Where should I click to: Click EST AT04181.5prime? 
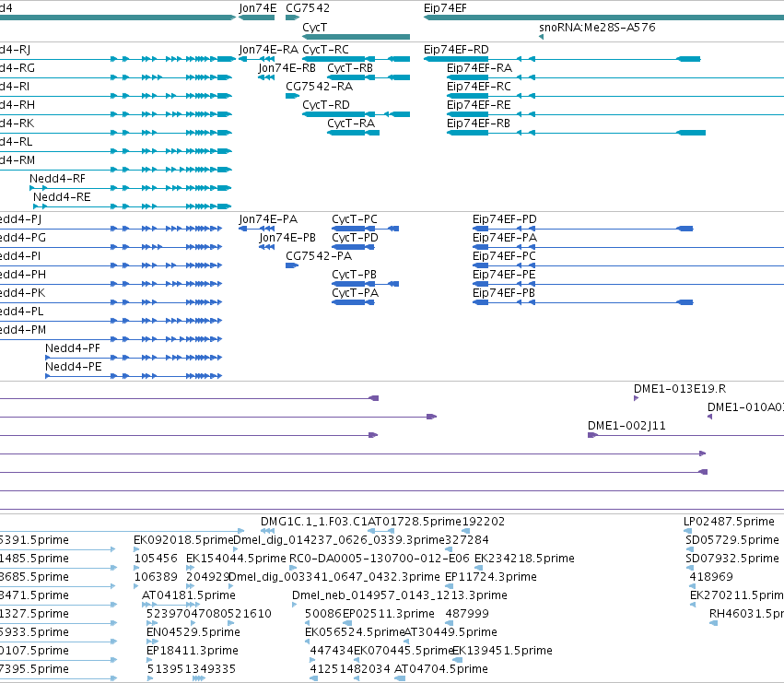(x=189, y=595)
